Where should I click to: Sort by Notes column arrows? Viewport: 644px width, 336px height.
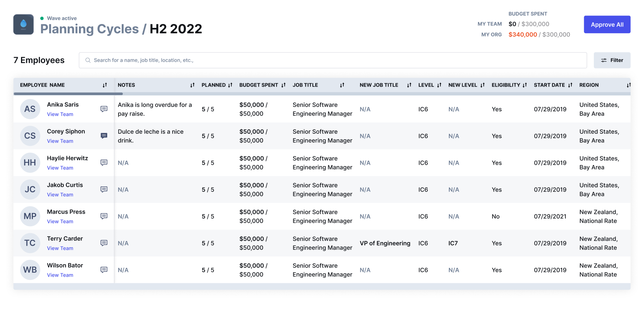pyautogui.click(x=192, y=85)
